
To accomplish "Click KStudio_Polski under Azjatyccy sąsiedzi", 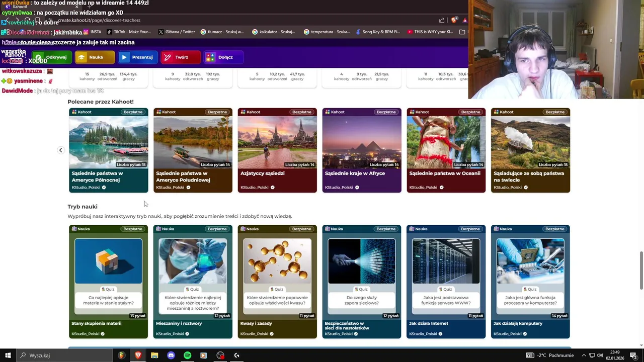I will (x=254, y=188).
